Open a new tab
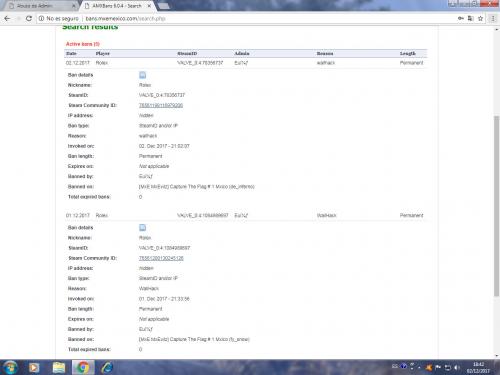Viewport: 500px width, 375px height. click(x=164, y=6)
